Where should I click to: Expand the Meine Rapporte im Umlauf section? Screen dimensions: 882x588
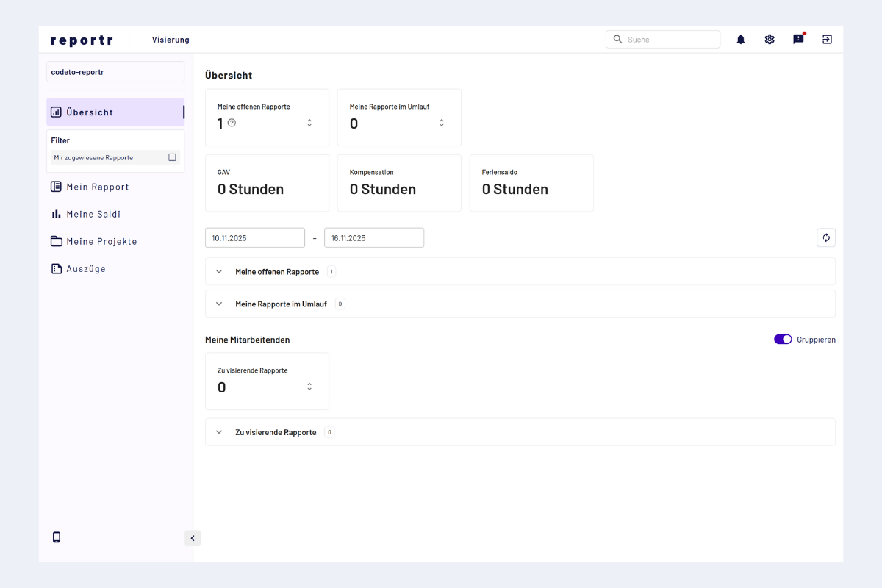click(x=218, y=304)
